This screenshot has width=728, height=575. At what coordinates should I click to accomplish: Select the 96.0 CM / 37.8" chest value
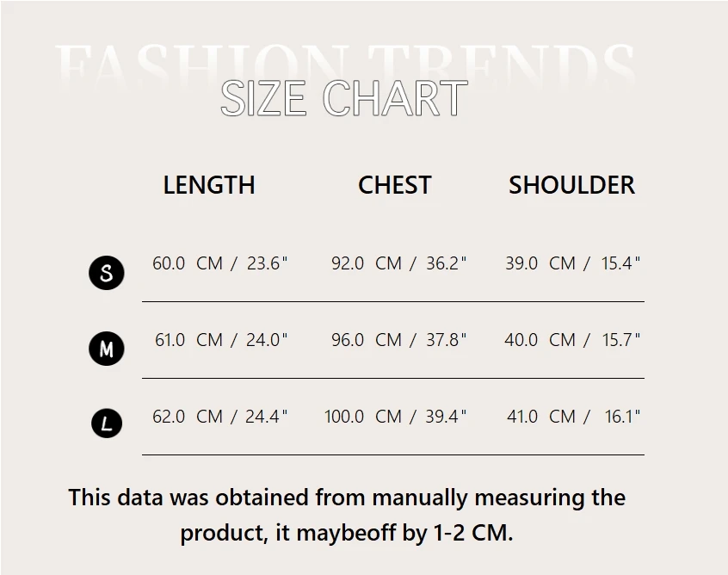tap(398, 340)
